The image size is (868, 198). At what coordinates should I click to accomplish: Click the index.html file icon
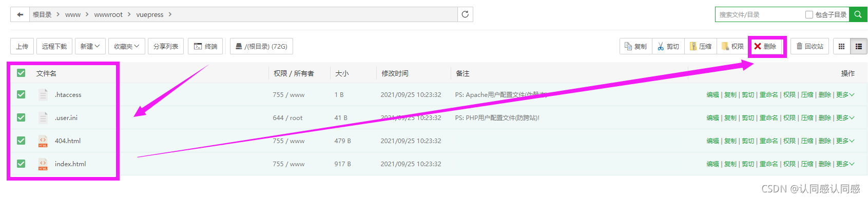pyautogui.click(x=43, y=164)
